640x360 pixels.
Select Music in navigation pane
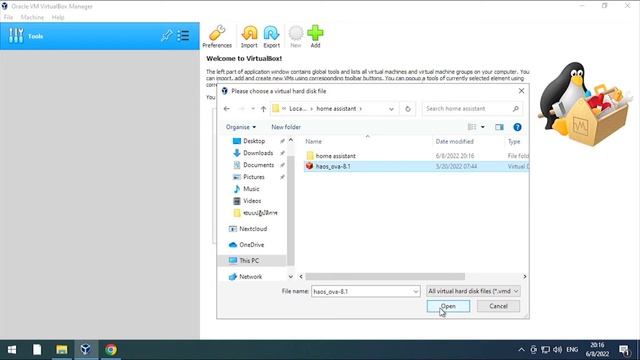(251, 189)
